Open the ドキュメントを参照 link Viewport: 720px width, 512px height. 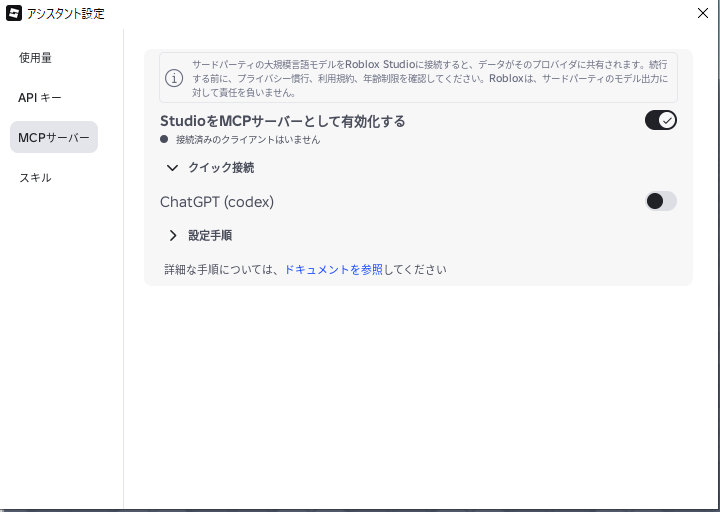(x=333, y=270)
